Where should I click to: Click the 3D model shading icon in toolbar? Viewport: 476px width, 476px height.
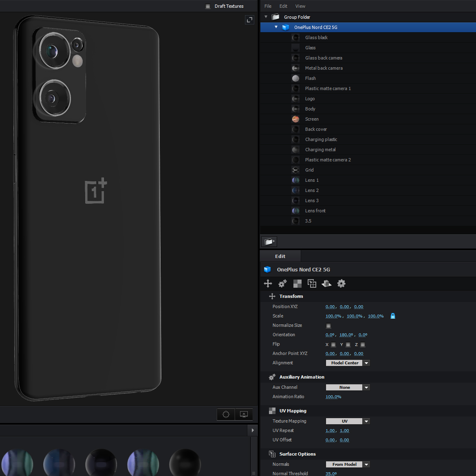(x=327, y=284)
